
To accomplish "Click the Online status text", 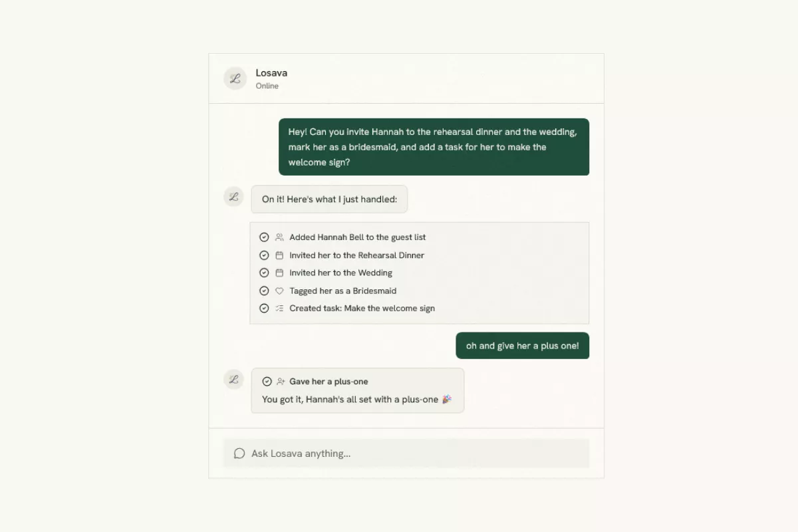I will pyautogui.click(x=267, y=86).
